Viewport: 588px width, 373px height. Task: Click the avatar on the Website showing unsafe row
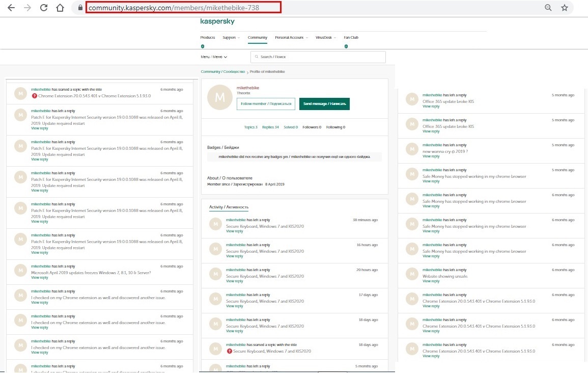click(412, 274)
